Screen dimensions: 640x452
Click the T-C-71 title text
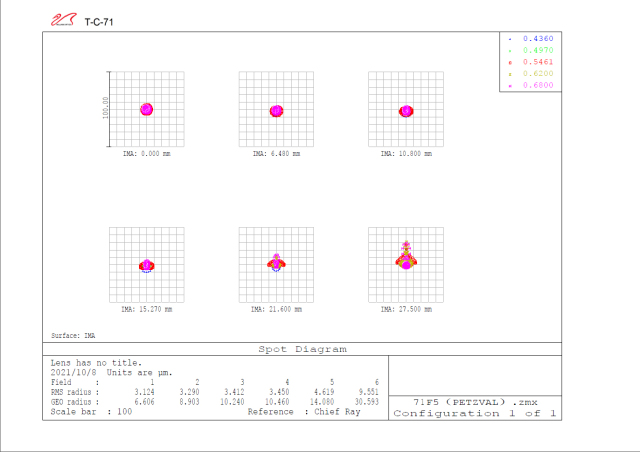(x=99, y=20)
